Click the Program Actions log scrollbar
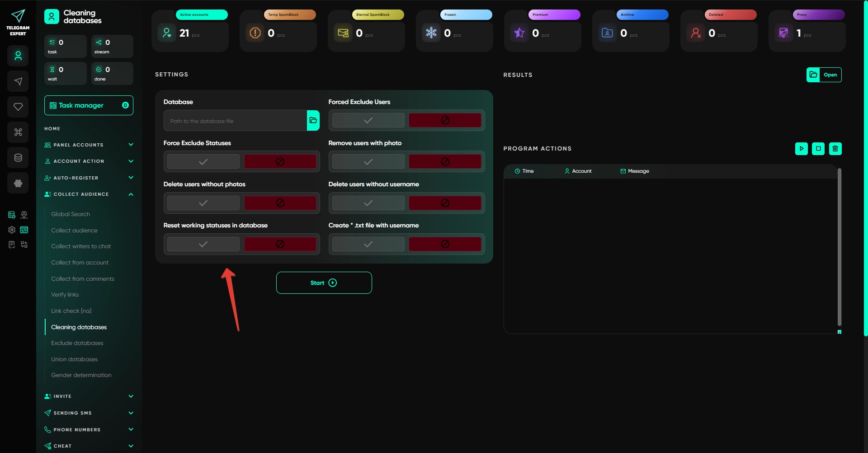The image size is (868, 453). 840,247
